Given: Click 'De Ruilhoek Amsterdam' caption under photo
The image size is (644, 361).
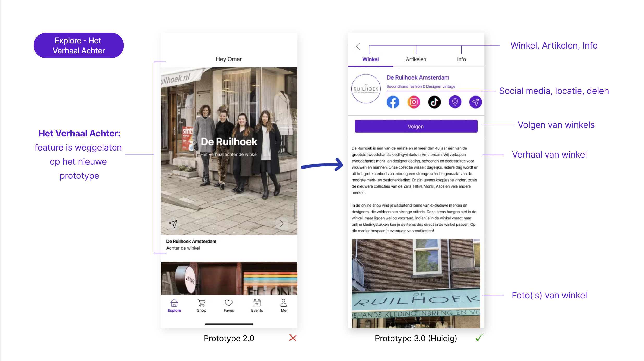Looking at the screenshot, I should point(191,241).
